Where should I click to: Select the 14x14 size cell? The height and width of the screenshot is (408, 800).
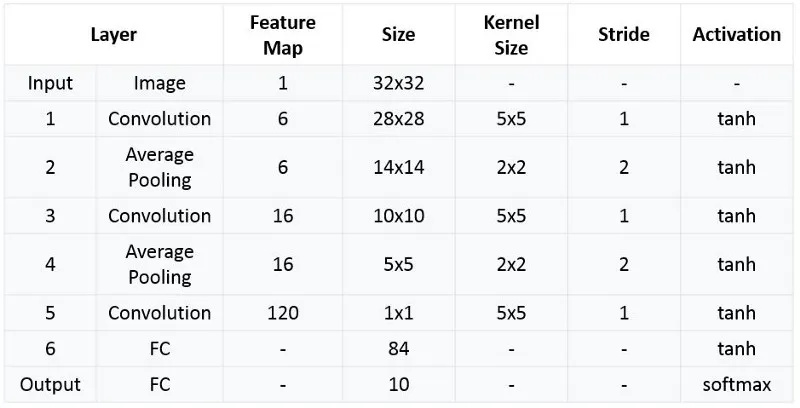pyautogui.click(x=398, y=167)
